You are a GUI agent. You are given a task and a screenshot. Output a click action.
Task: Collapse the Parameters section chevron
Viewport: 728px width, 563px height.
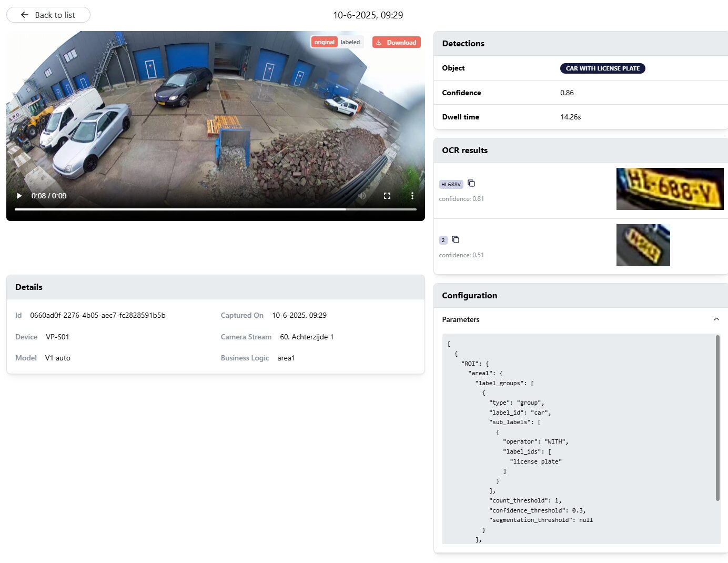(716, 319)
